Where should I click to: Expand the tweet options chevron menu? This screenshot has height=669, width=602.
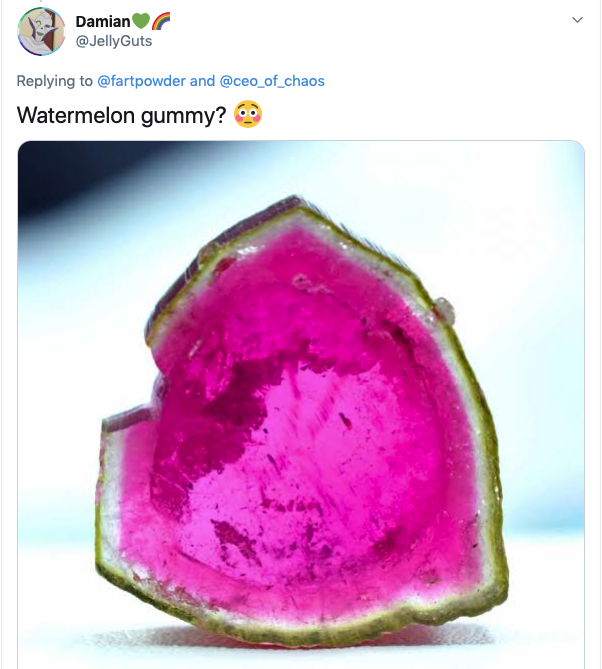(577, 20)
